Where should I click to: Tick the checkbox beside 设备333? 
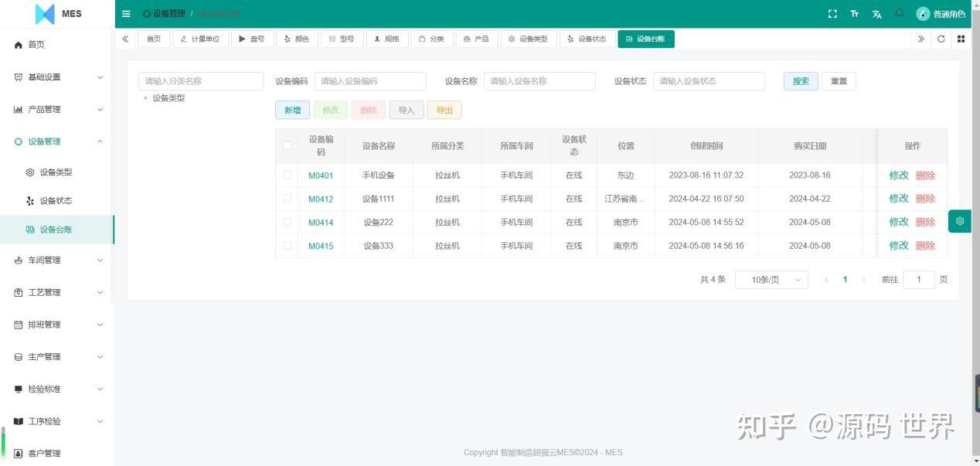[287, 245]
